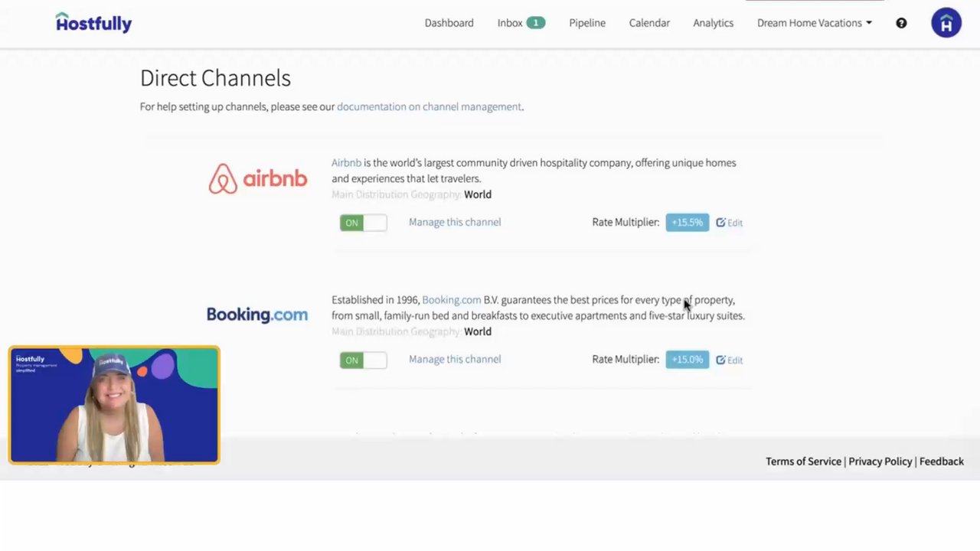Image resolution: width=980 pixels, height=551 pixels.
Task: Open documentation on channel management link
Action: click(429, 106)
